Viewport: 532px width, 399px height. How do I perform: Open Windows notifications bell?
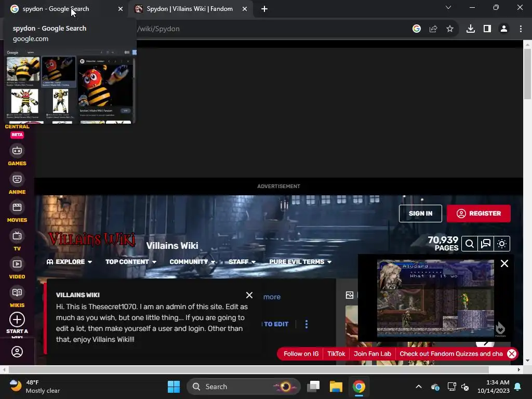[x=518, y=387]
